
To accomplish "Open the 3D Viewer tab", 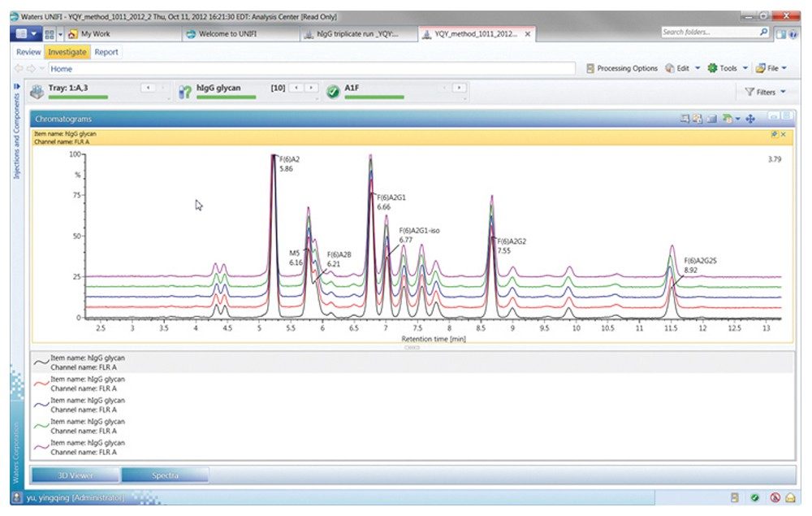I will point(75,475).
